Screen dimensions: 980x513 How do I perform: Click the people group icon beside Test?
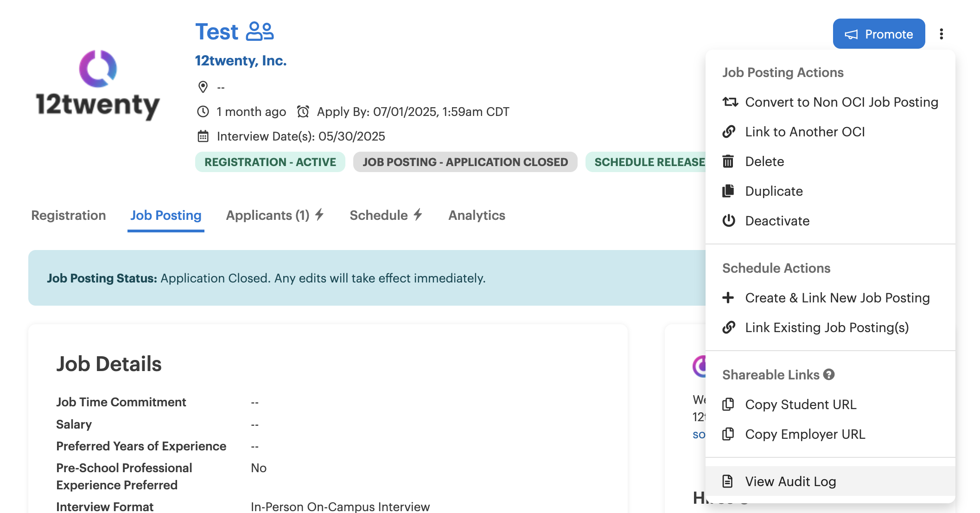click(260, 32)
